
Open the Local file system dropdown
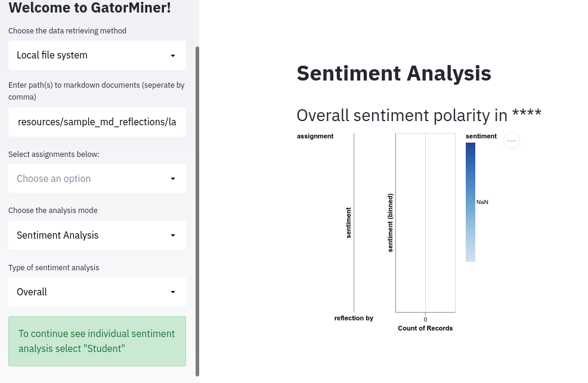tap(97, 55)
